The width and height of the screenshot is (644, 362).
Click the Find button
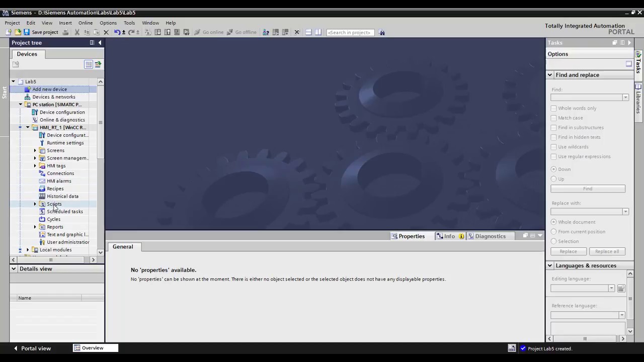point(588,189)
